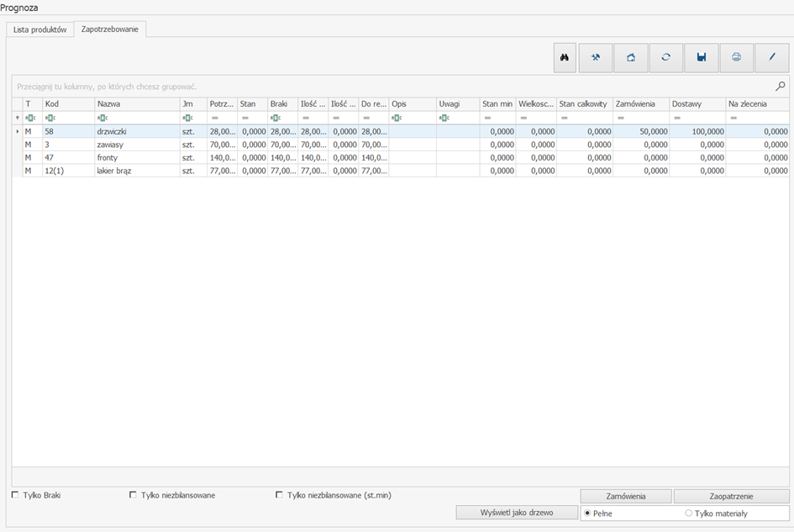The image size is (794, 532).
Task: Click the floppy disk save icon
Action: click(x=701, y=58)
